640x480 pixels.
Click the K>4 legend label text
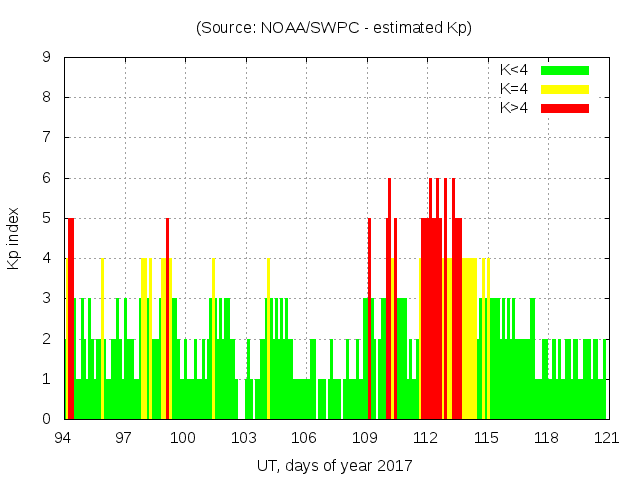(x=513, y=108)
